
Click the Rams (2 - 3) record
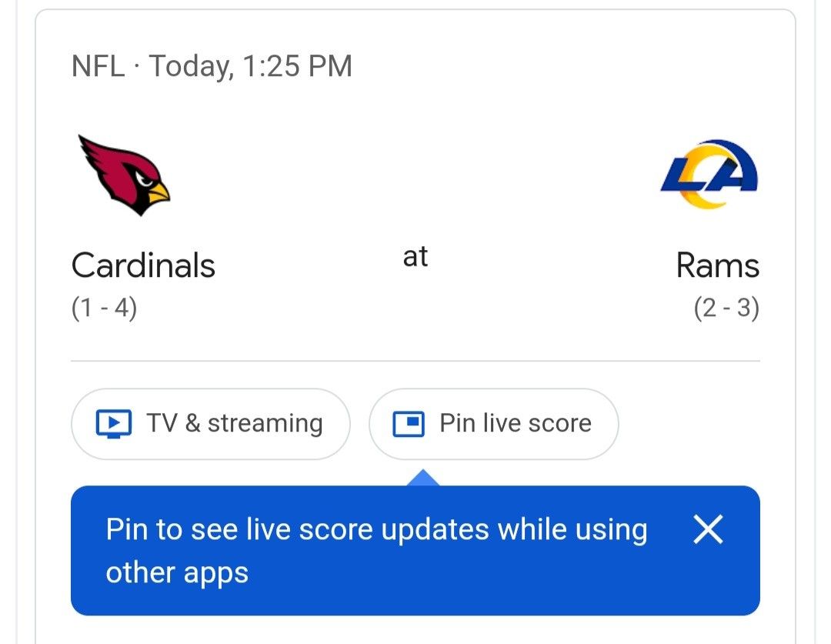[726, 309]
